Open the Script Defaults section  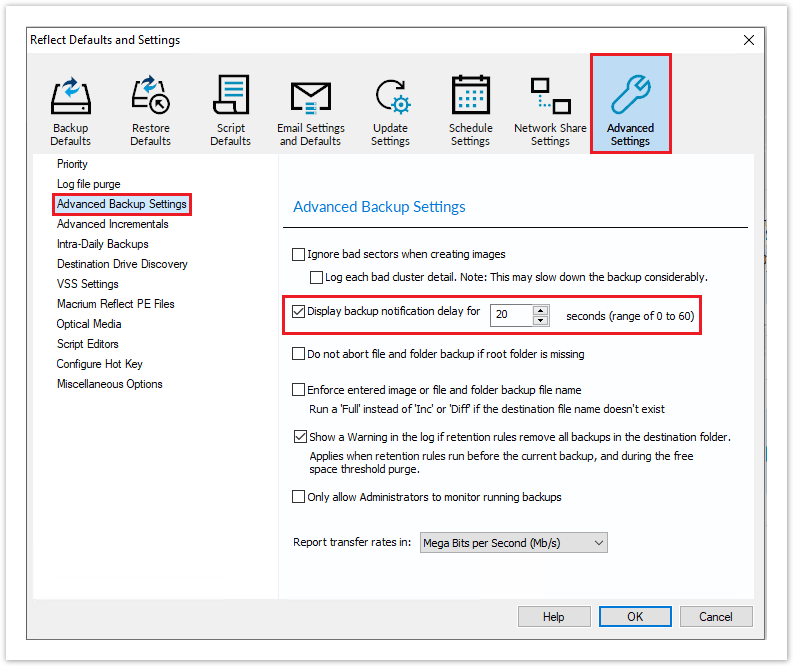[231, 111]
